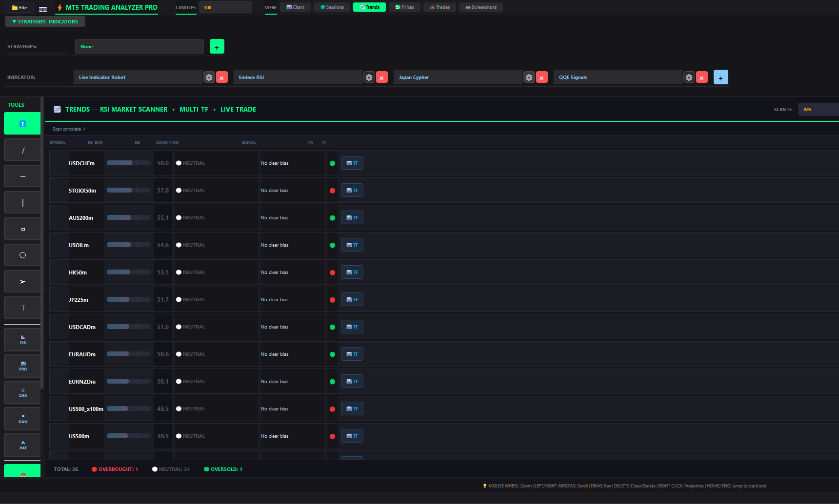Remove the Japan Cypher indicator
The image size is (839, 504).
tap(541, 78)
